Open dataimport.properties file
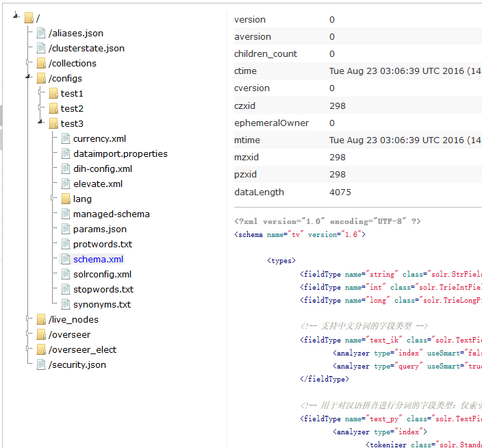Screen dimensions: 482x448 coord(120,153)
